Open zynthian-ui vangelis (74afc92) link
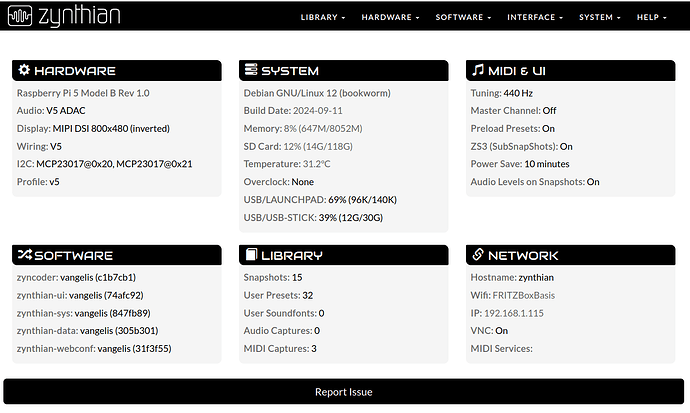 (x=106, y=295)
